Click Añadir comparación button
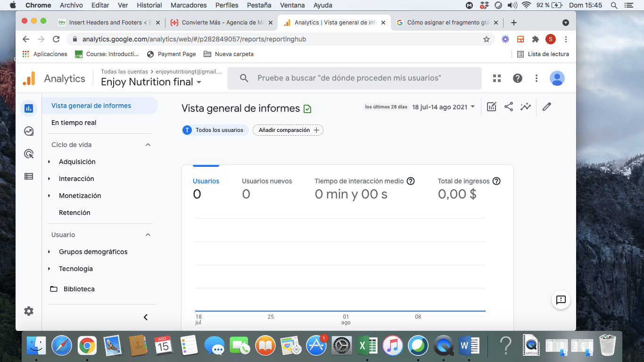This screenshot has width=644, height=362. click(288, 130)
